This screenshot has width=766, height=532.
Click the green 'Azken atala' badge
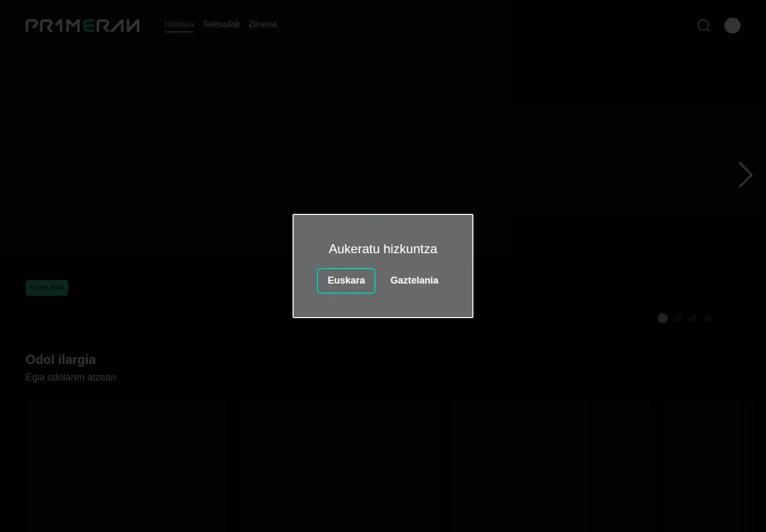click(47, 288)
